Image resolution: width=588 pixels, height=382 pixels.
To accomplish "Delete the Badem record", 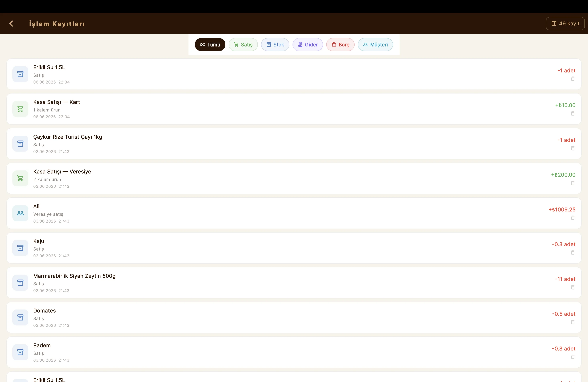I will tap(573, 357).
